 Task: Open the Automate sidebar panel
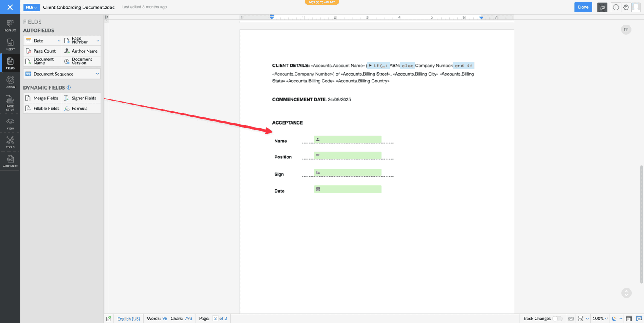[x=10, y=161]
